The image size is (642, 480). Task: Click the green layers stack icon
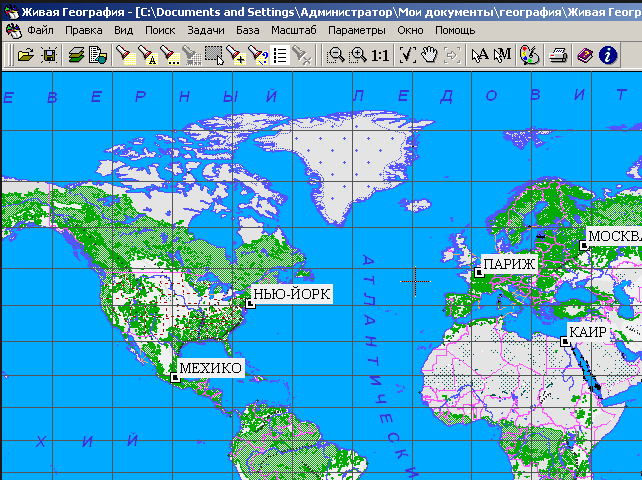(77, 55)
